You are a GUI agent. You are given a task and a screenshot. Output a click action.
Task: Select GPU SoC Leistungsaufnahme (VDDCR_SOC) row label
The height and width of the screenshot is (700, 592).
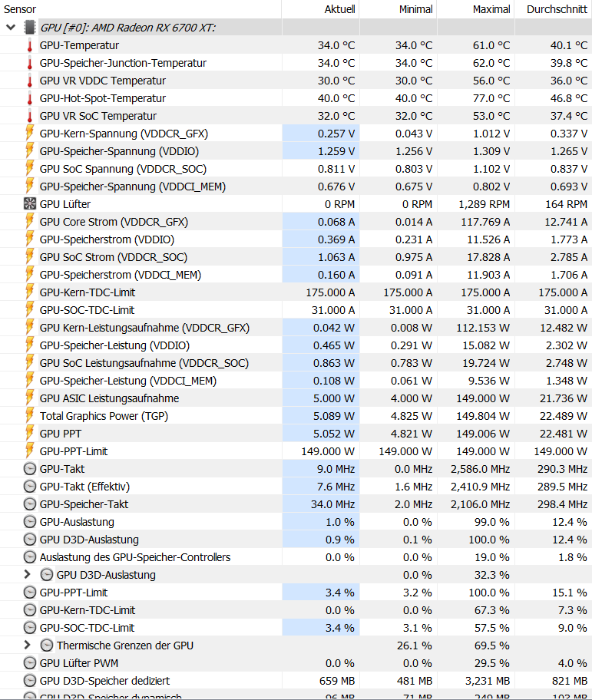click(144, 363)
